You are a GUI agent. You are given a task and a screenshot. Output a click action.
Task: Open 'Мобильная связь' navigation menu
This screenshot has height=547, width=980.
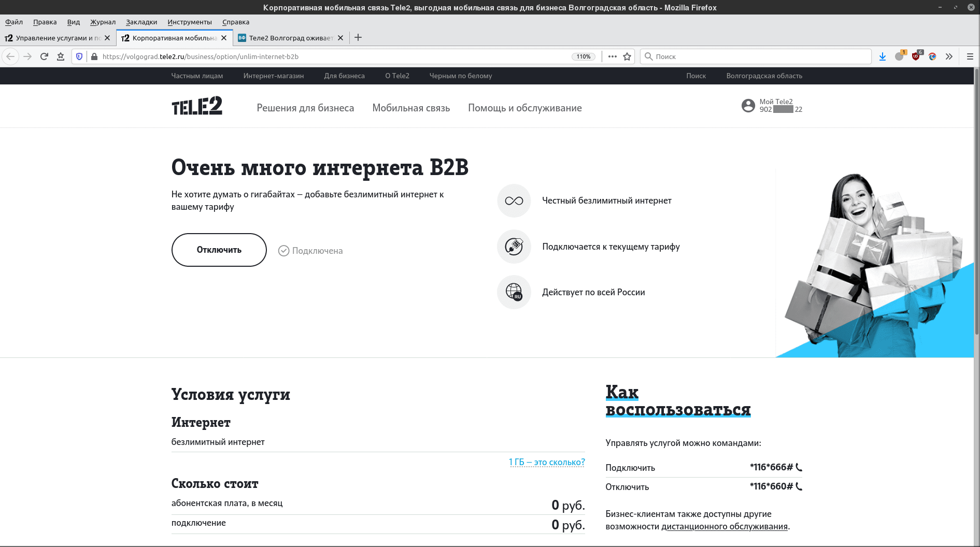[x=411, y=108]
